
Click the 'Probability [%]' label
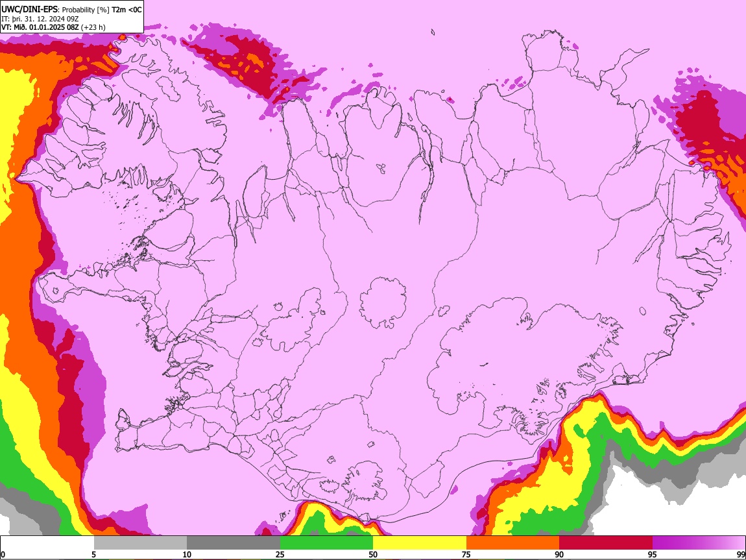(86, 10)
